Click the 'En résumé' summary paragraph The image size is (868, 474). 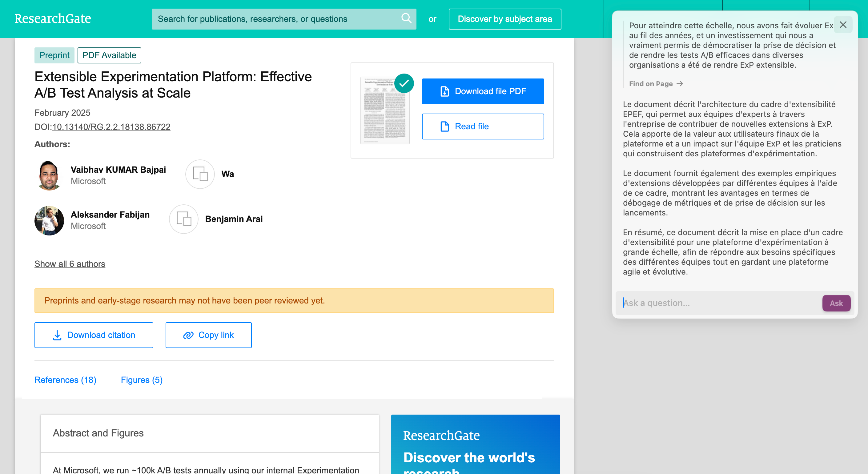click(x=733, y=252)
